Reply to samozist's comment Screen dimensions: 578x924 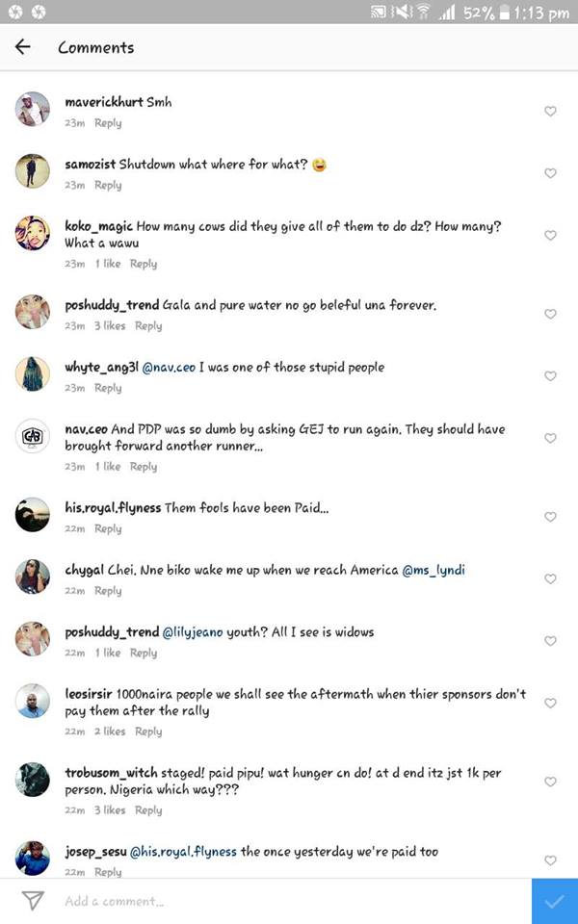[x=108, y=185]
